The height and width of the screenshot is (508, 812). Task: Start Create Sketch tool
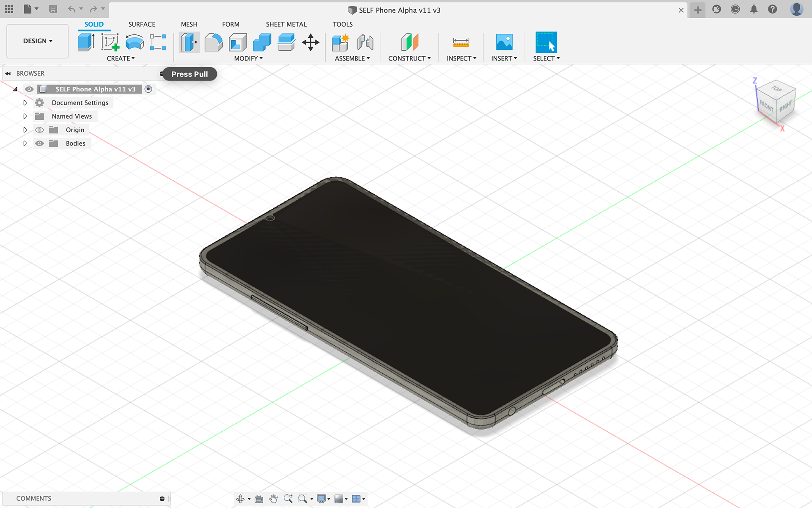tap(110, 42)
